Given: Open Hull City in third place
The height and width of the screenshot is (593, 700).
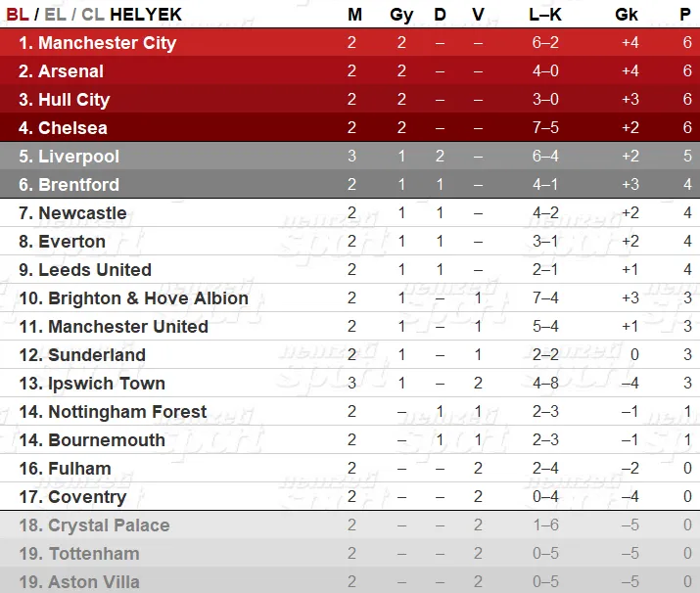Looking at the screenshot, I should point(74,100).
